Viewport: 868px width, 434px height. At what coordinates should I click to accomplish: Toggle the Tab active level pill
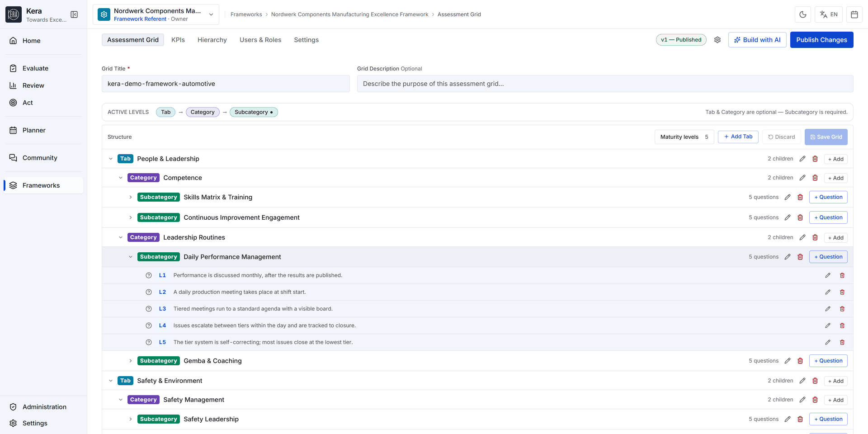point(165,112)
